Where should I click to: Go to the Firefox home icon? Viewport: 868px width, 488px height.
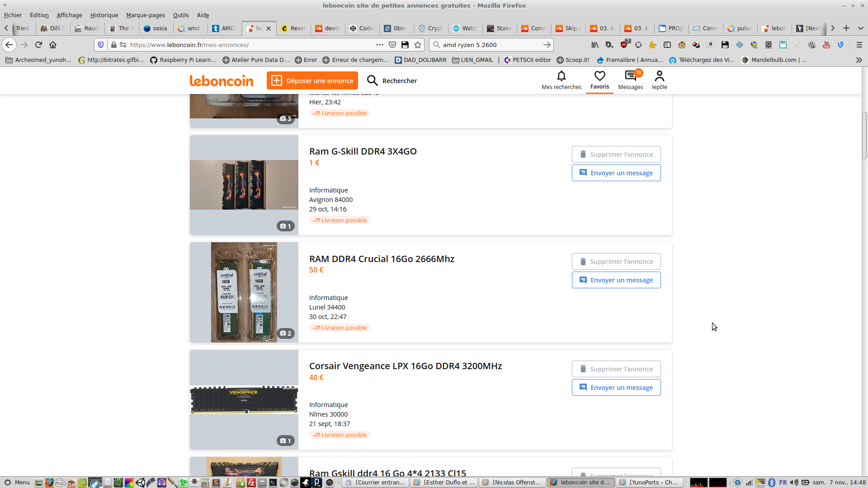point(53,45)
